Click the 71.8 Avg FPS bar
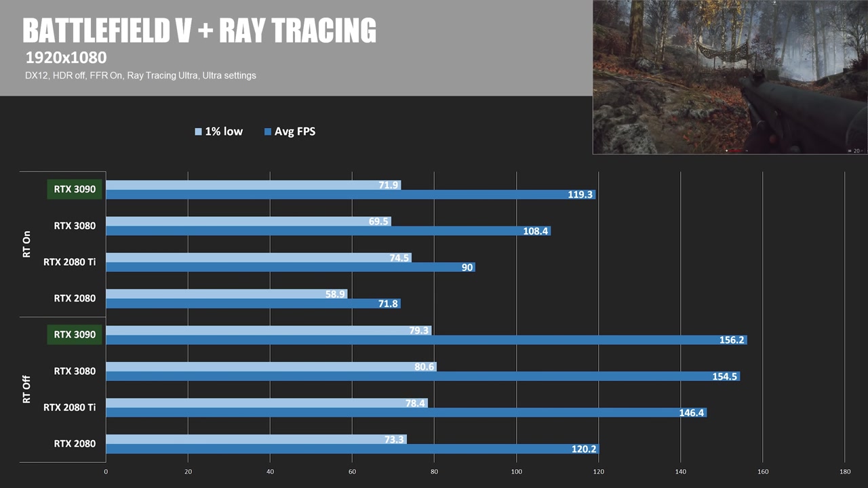Image resolution: width=868 pixels, height=488 pixels. [x=253, y=304]
